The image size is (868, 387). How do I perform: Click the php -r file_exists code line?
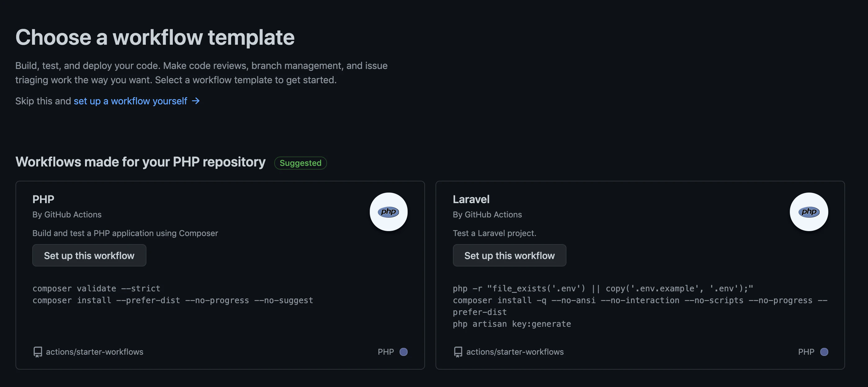tap(603, 289)
